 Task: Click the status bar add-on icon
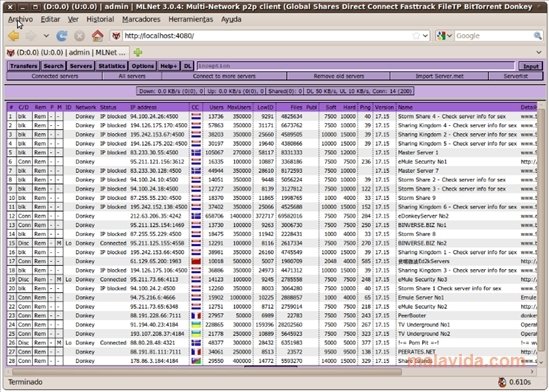coord(502,382)
